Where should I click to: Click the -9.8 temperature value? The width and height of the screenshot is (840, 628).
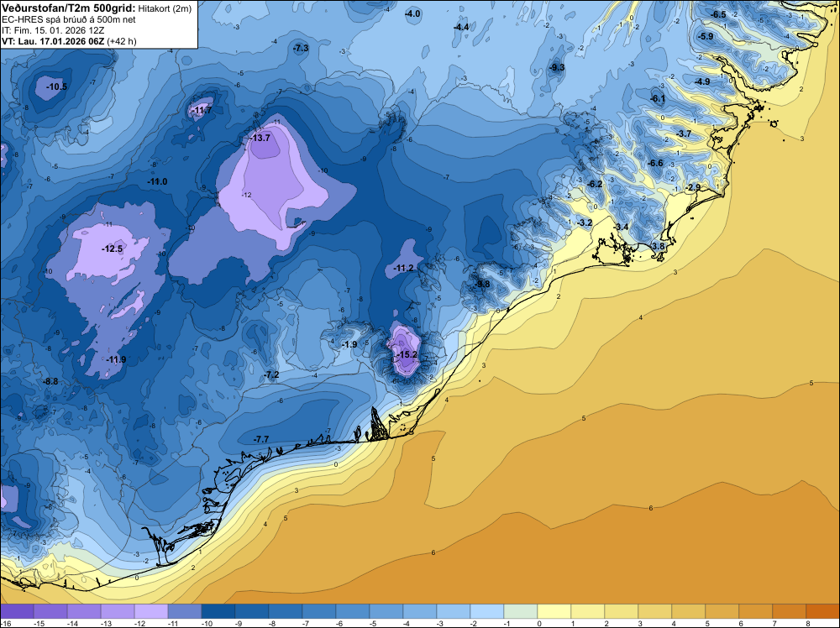[x=482, y=284]
